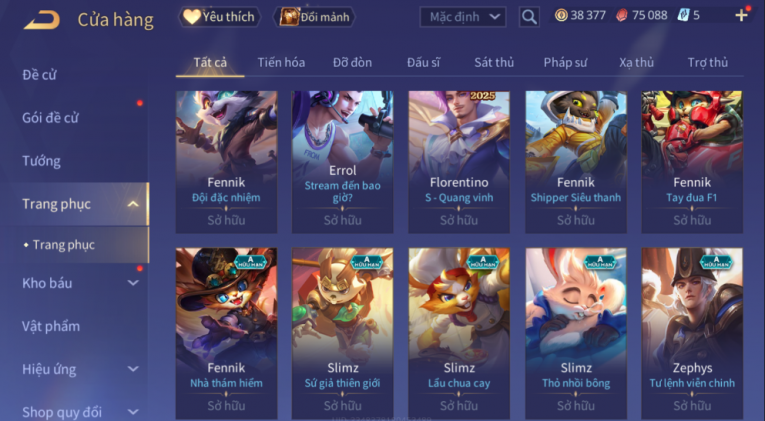Open Tướng in the sidebar

(41, 161)
